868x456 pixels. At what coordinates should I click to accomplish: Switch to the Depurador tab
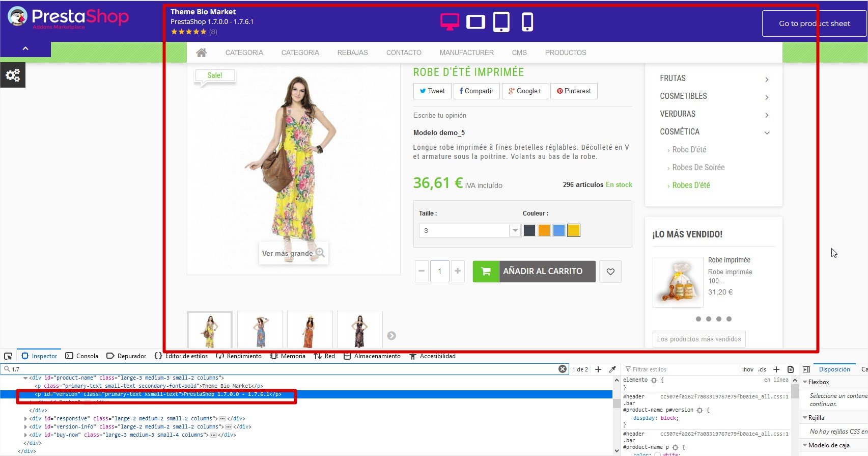click(x=126, y=356)
